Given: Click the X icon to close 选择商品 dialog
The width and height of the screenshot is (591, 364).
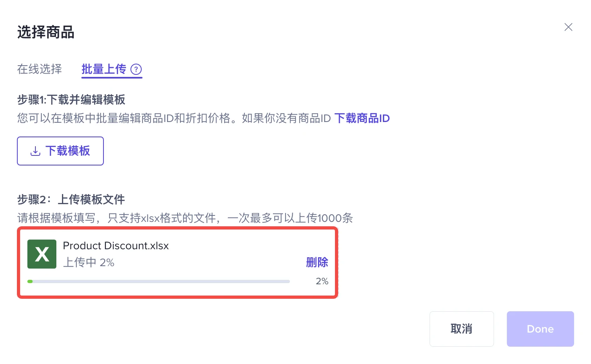Looking at the screenshot, I should click(568, 27).
